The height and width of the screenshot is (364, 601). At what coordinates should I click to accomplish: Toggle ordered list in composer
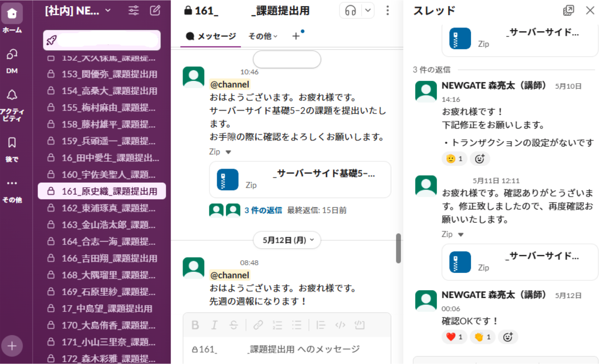(x=277, y=325)
